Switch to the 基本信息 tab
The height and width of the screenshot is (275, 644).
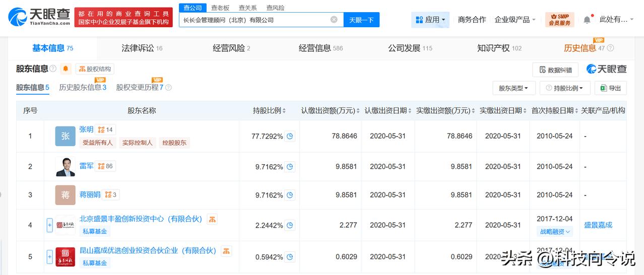pyautogui.click(x=53, y=48)
